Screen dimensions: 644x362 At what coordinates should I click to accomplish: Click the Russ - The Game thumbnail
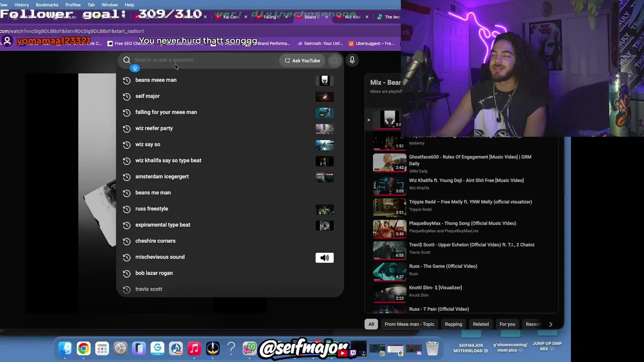tap(389, 271)
